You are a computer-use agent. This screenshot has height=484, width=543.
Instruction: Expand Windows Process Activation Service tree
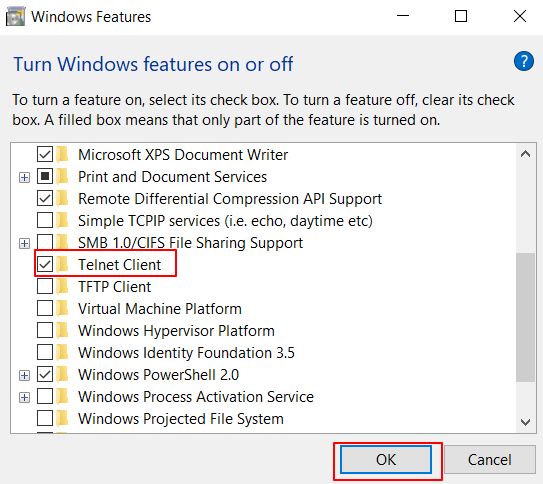pos(24,397)
